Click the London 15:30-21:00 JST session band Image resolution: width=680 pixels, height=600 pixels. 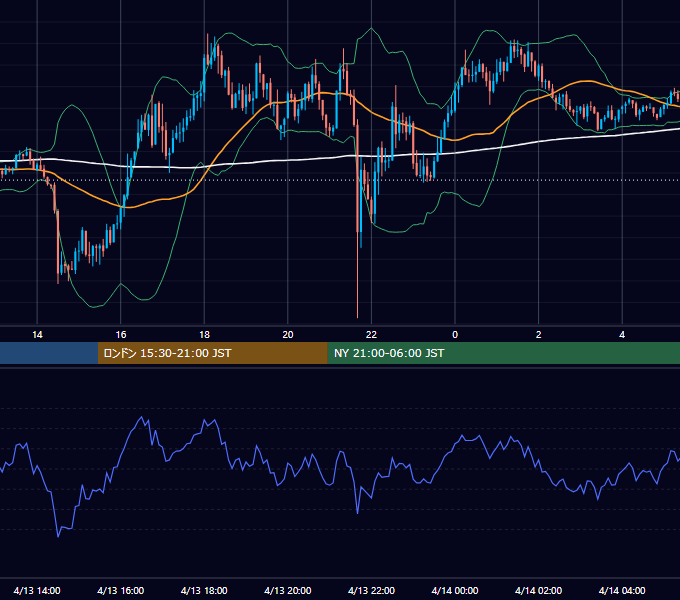click(212, 353)
